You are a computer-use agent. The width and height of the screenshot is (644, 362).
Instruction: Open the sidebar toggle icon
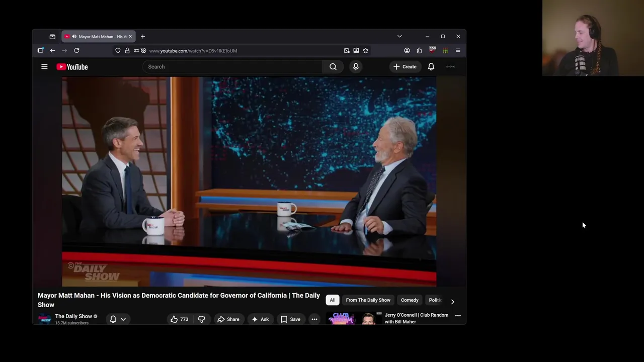coord(41,51)
